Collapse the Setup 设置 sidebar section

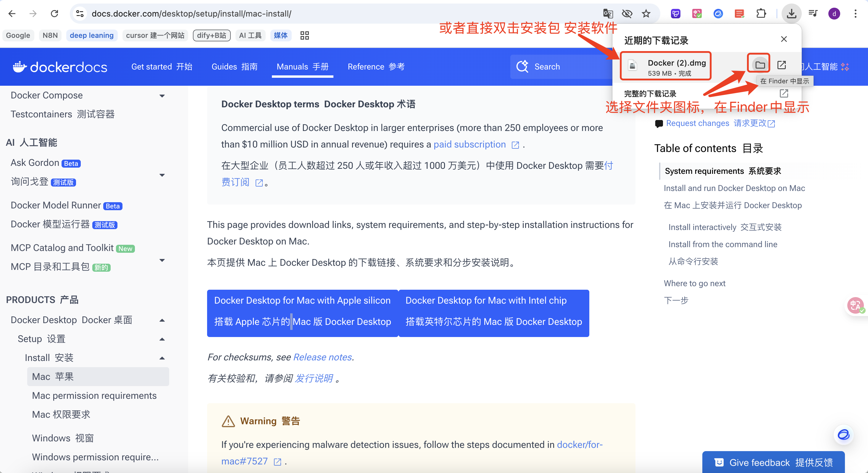[x=162, y=339]
